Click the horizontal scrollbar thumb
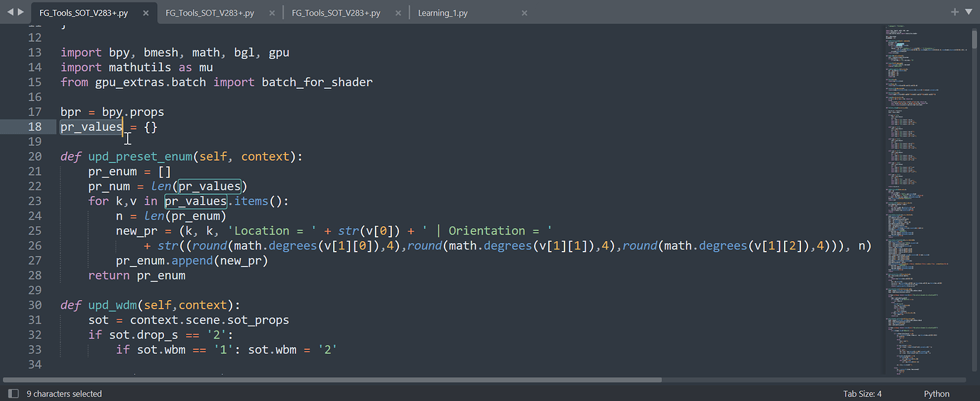The image size is (980, 401). (x=332, y=380)
